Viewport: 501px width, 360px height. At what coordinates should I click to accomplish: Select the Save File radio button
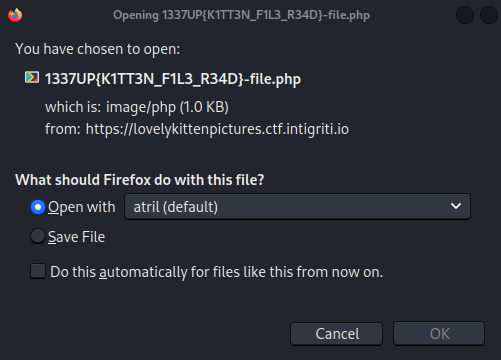pos(38,236)
